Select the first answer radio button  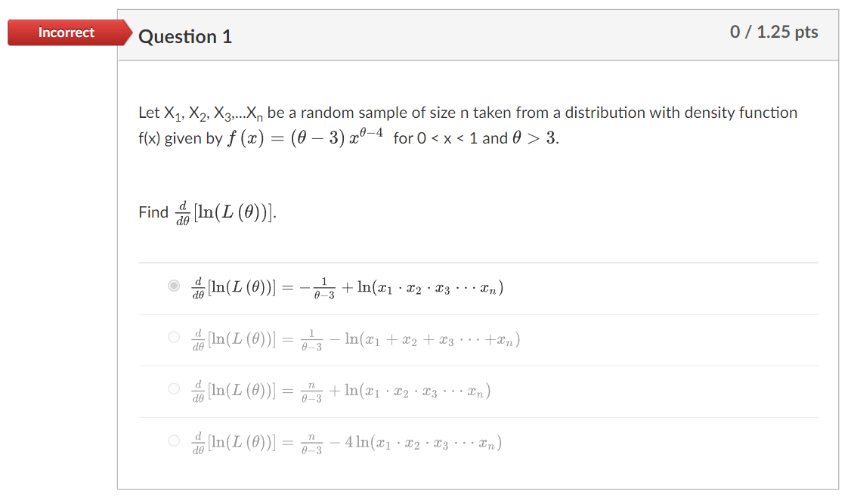(174, 285)
